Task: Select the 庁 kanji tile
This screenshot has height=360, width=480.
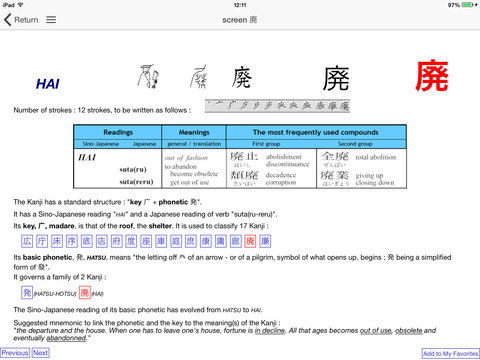Action: tap(42, 241)
